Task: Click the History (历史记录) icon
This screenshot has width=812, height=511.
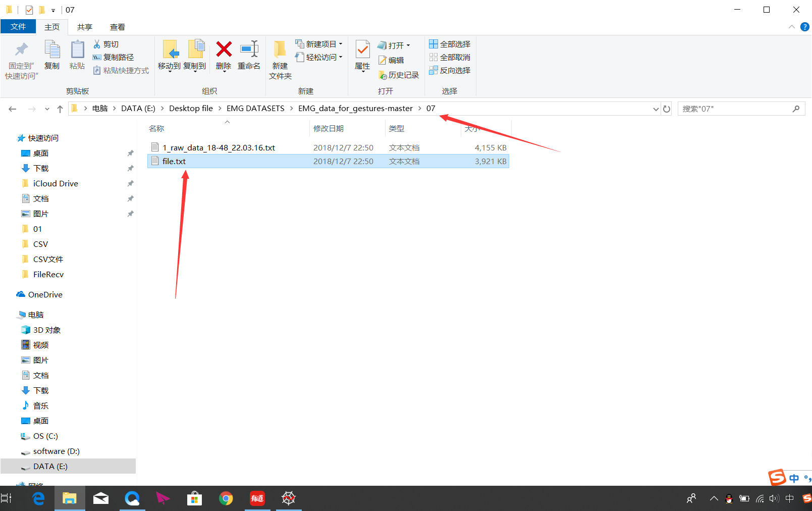Action: tap(399, 75)
